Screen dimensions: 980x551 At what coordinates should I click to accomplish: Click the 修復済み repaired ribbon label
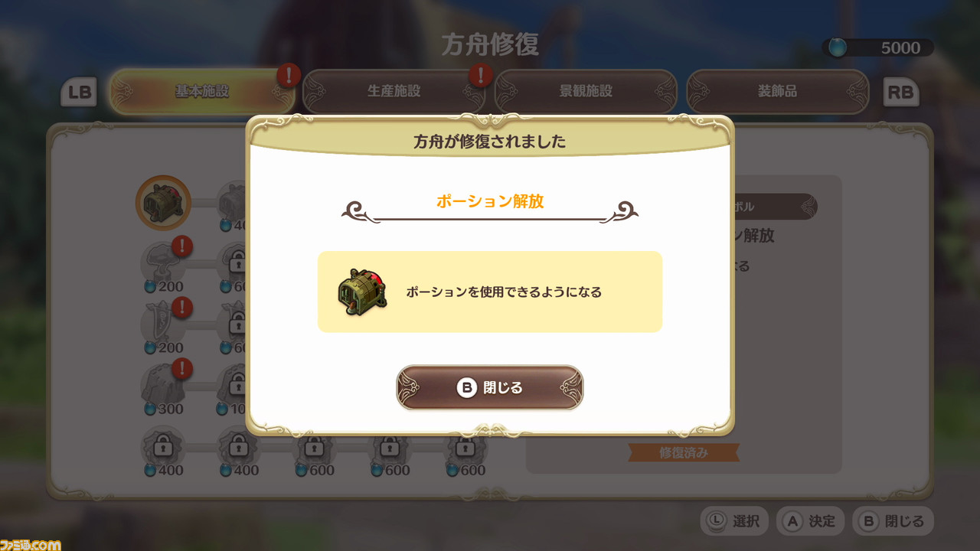pyautogui.click(x=684, y=452)
